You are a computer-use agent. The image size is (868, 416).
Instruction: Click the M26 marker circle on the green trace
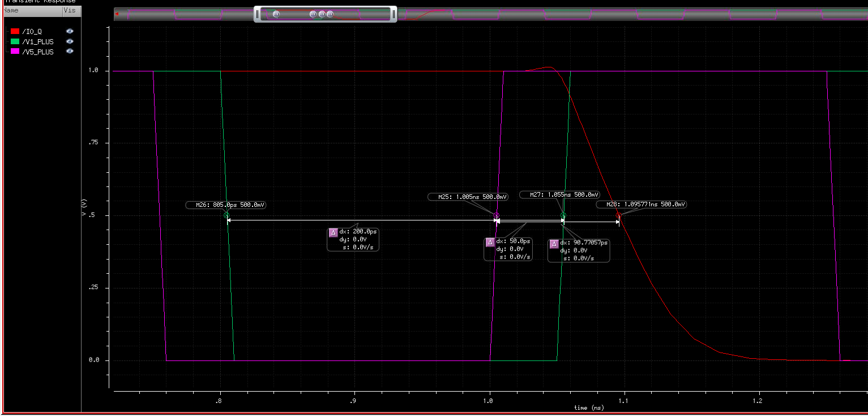(x=226, y=215)
